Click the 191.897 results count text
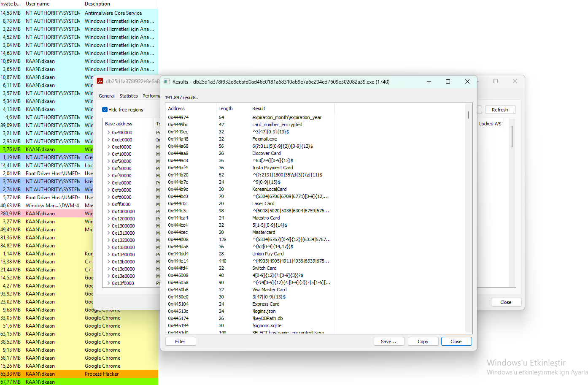 pyautogui.click(x=181, y=98)
